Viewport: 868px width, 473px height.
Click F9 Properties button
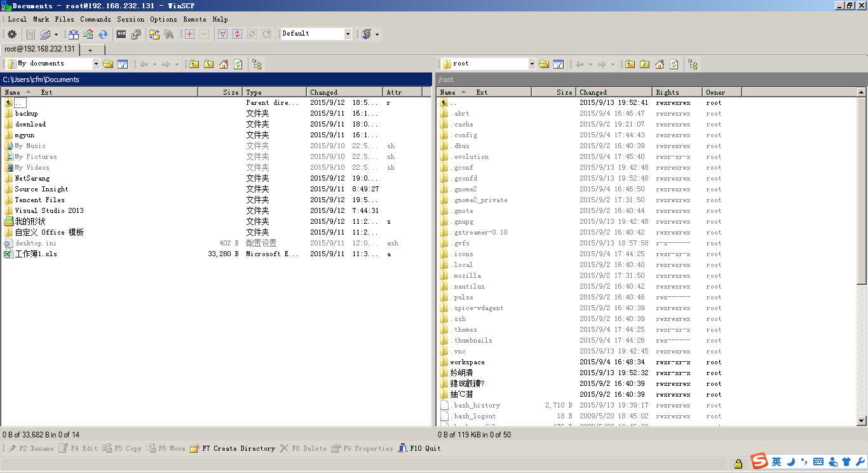362,448
